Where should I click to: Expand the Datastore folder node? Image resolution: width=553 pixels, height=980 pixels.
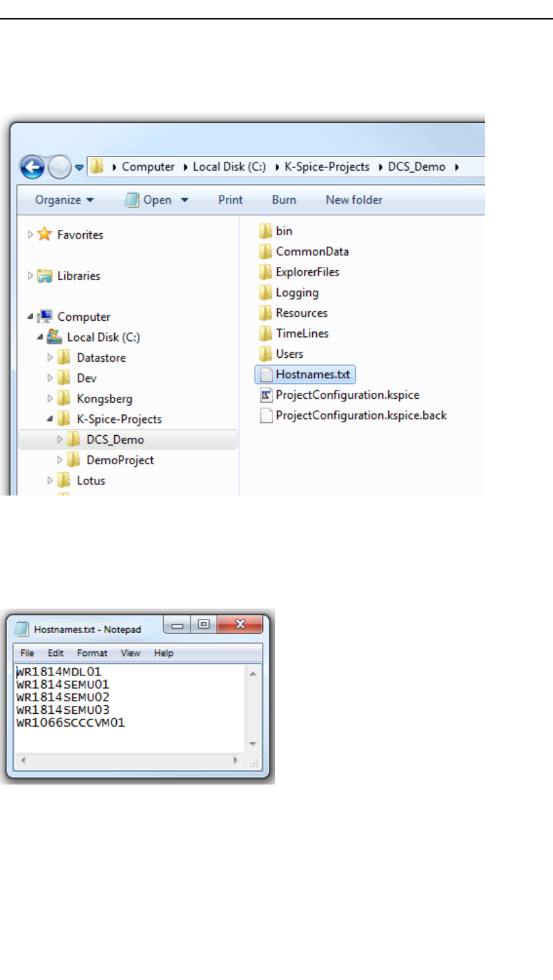tap(50, 357)
